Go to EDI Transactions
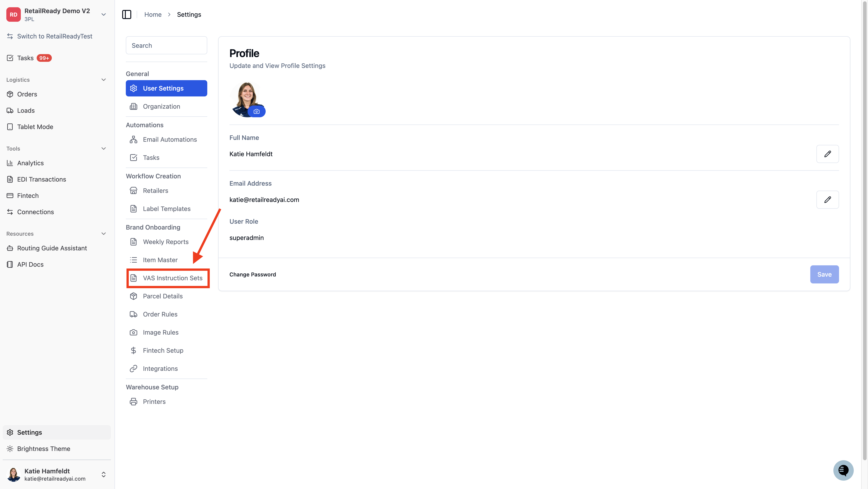The height and width of the screenshot is (489, 868). (41, 179)
